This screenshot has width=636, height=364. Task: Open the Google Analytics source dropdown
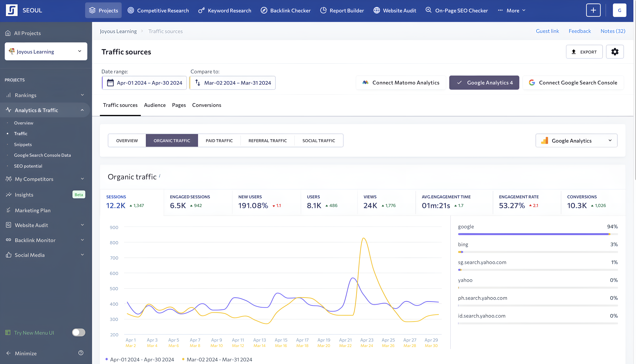[576, 141]
